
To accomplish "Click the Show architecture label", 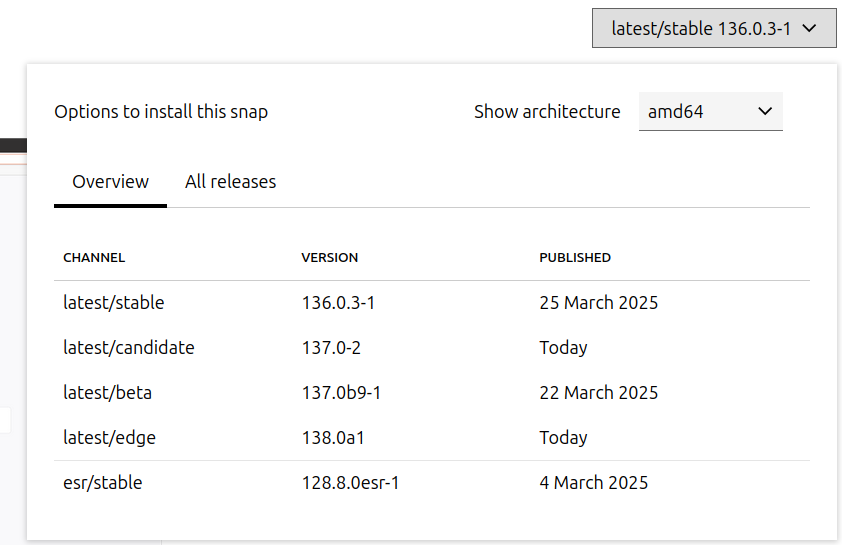I will pos(547,112).
